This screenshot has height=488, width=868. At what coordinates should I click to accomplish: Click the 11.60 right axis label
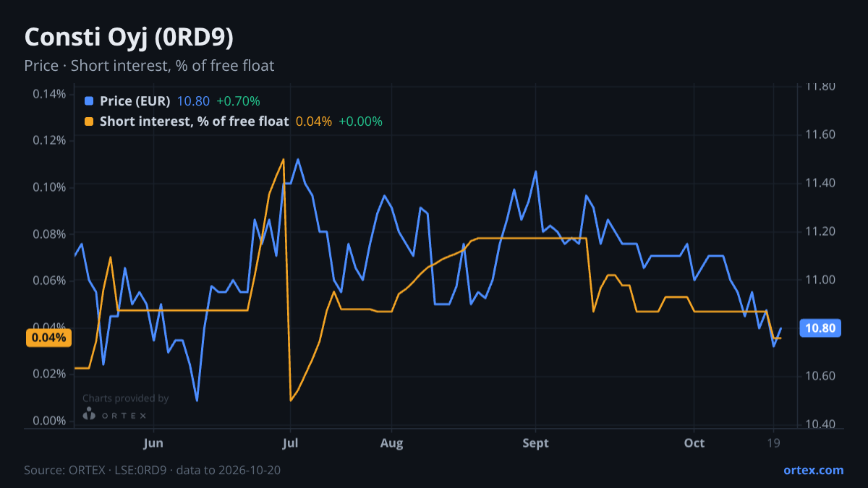click(820, 134)
